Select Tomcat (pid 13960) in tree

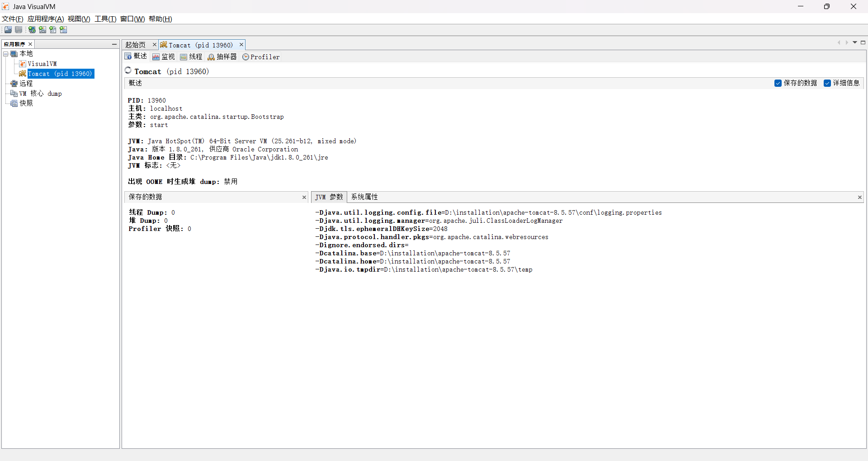point(61,74)
